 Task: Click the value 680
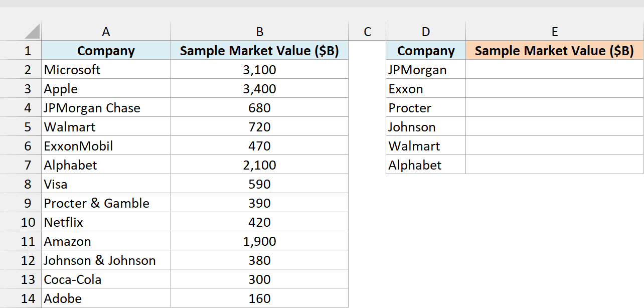[x=259, y=108]
